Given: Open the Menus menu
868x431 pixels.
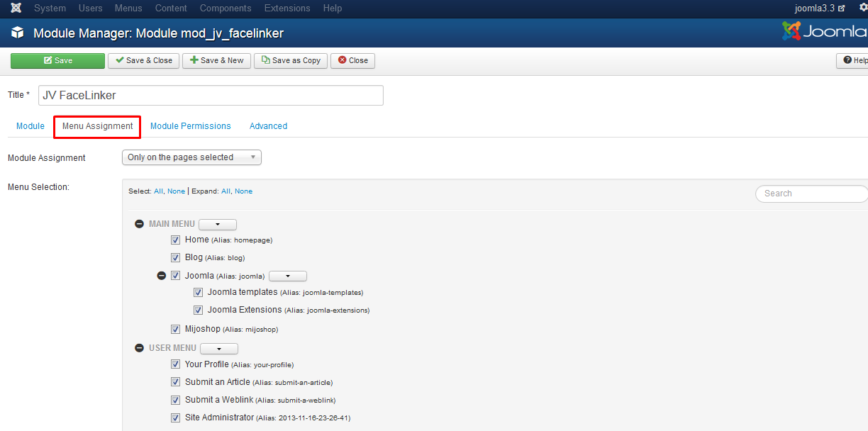Looking at the screenshot, I should pos(128,9).
